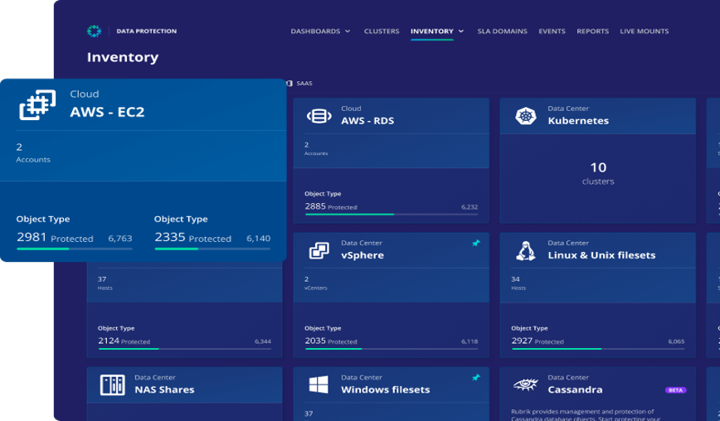Screen dimensions: 720x421
Task: Click the 6,118 total in vSphere
Action: 469,342
